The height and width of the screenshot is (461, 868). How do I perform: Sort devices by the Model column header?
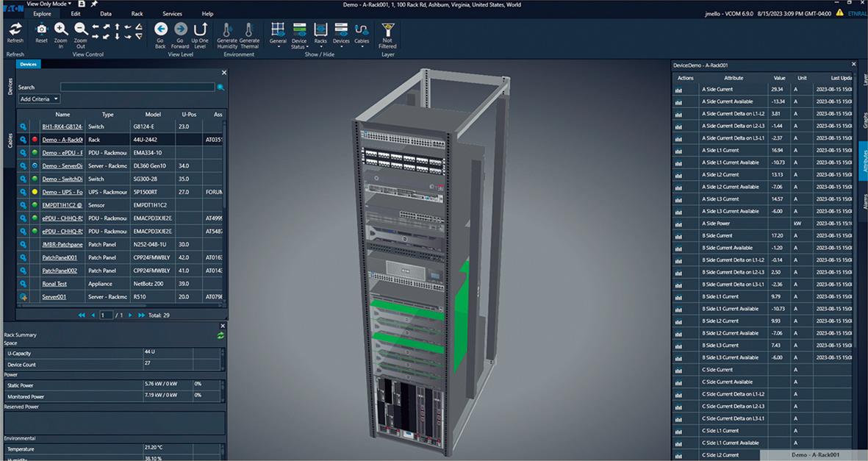pyautogui.click(x=153, y=115)
